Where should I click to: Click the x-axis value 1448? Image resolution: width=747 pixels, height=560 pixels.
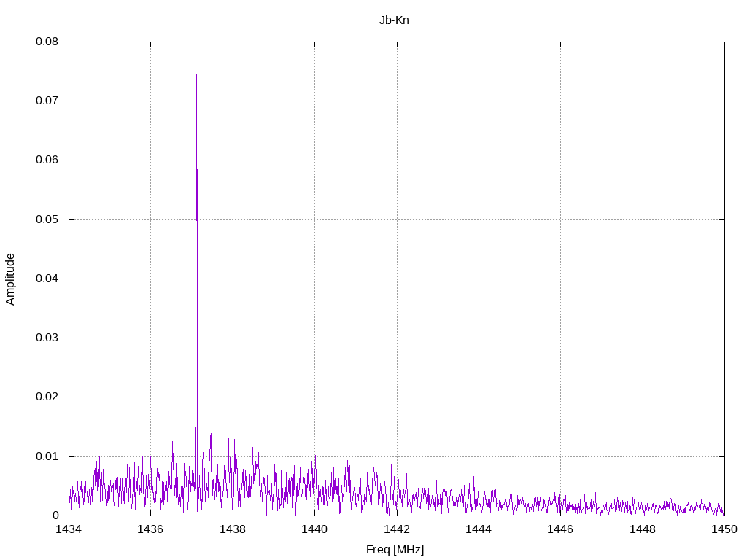[x=643, y=529]
